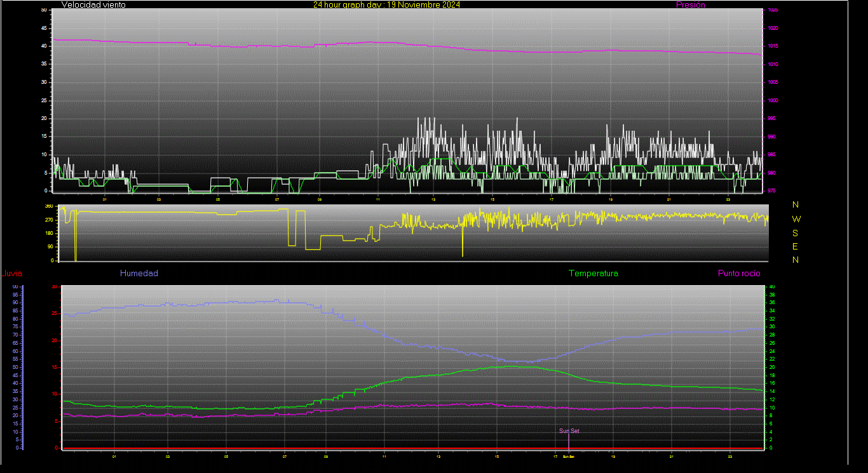Click the '1015' pressure axis value
Screen dimensions: 868x473
tap(773, 46)
